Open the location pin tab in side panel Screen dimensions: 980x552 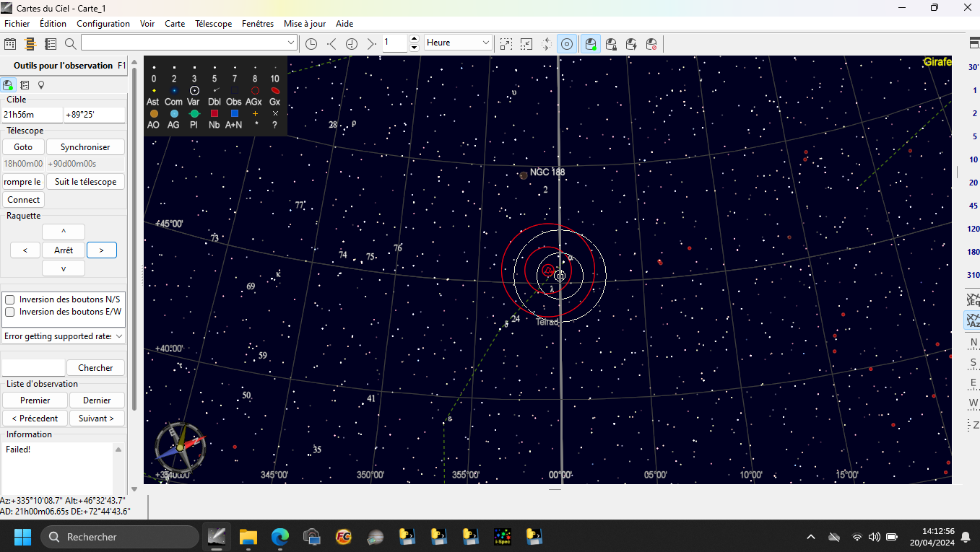tap(41, 84)
